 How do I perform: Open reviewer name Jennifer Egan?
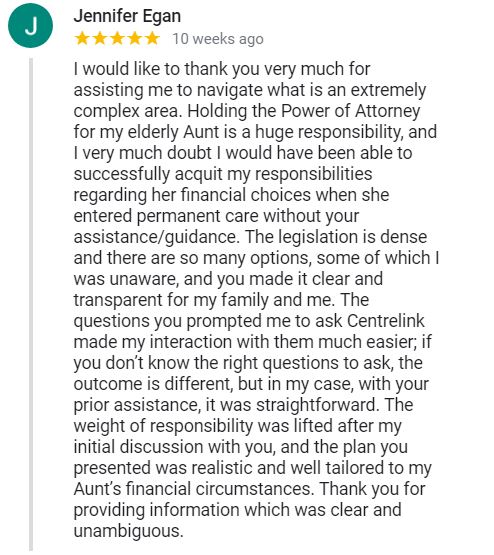[127, 16]
